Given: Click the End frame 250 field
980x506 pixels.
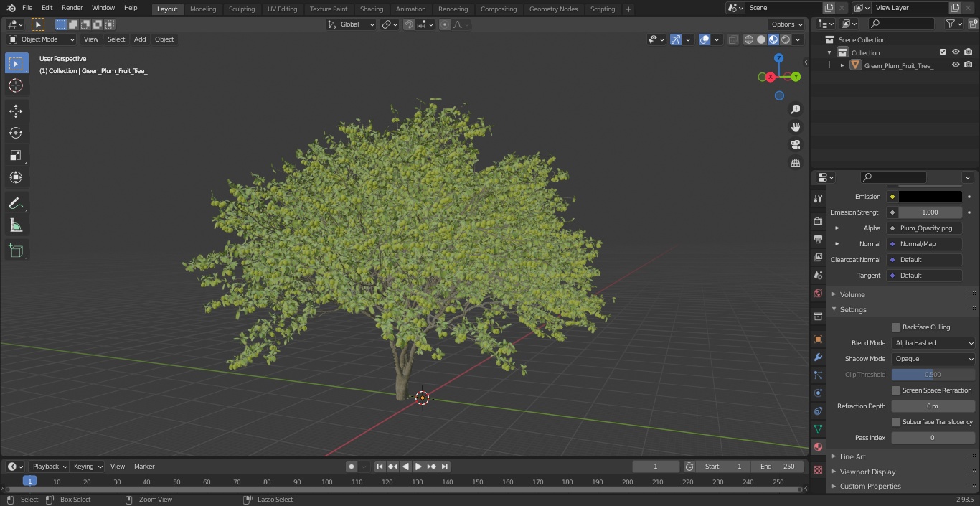Looking at the screenshot, I should pyautogui.click(x=778, y=467).
